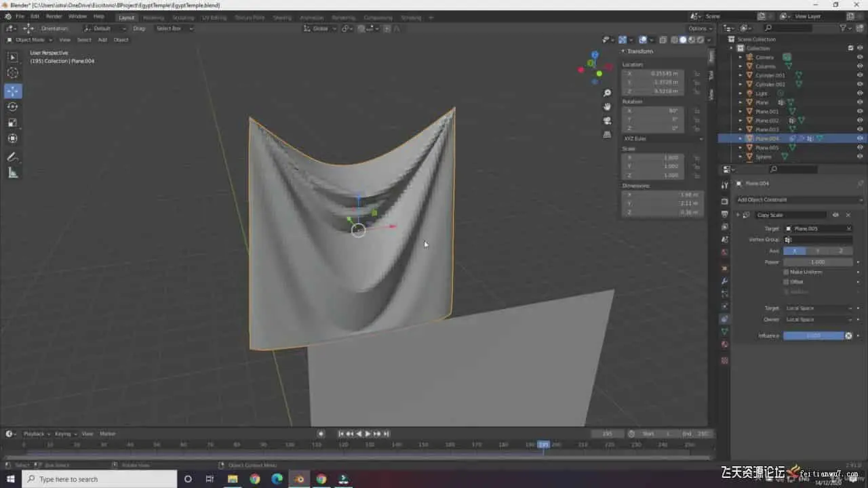This screenshot has width=868, height=488.
Task: Activate the Transform tool
Action: (x=13, y=138)
